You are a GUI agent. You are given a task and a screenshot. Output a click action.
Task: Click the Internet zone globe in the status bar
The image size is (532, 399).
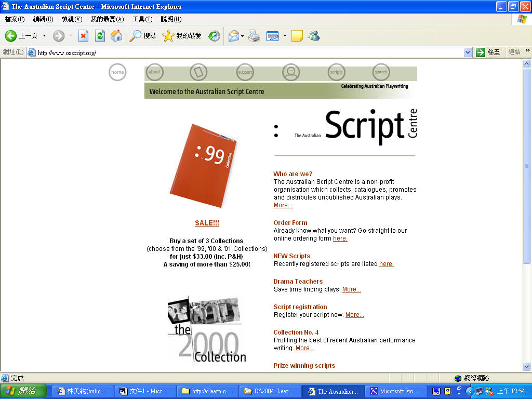click(x=458, y=378)
